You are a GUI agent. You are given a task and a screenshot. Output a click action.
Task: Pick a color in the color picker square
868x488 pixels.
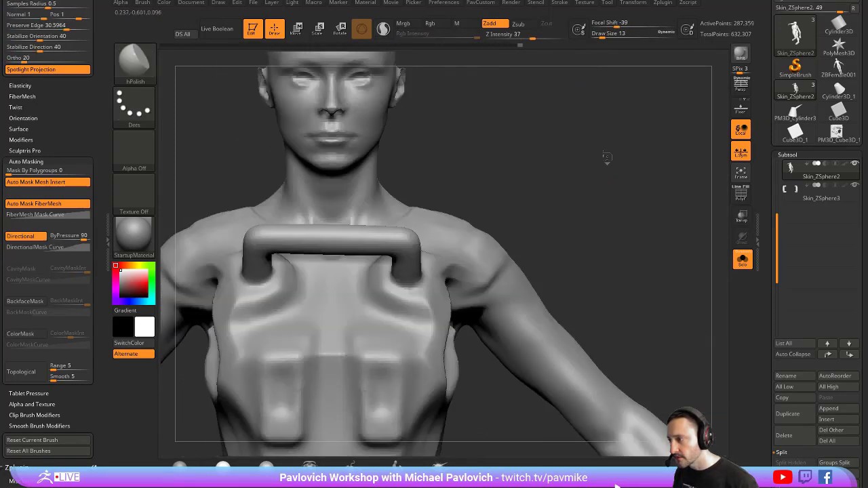[134, 283]
